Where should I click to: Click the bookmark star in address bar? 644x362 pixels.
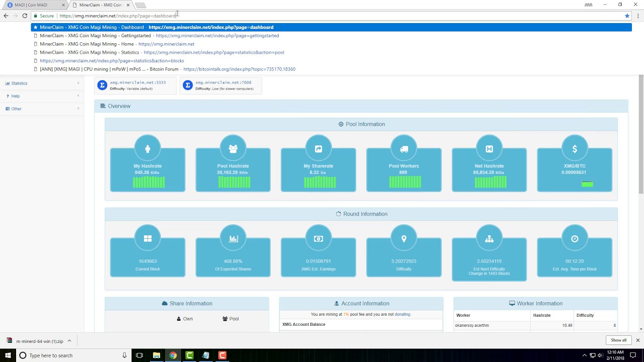point(627,16)
